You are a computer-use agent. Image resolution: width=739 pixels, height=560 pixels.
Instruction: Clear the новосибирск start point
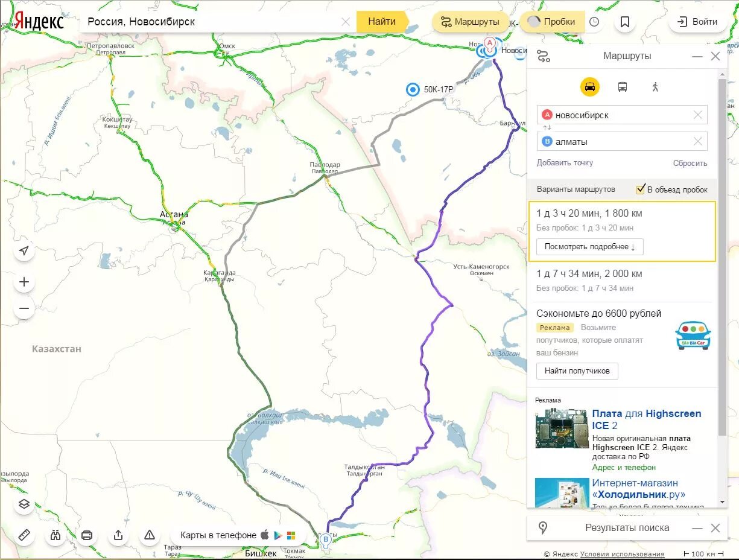(x=698, y=115)
